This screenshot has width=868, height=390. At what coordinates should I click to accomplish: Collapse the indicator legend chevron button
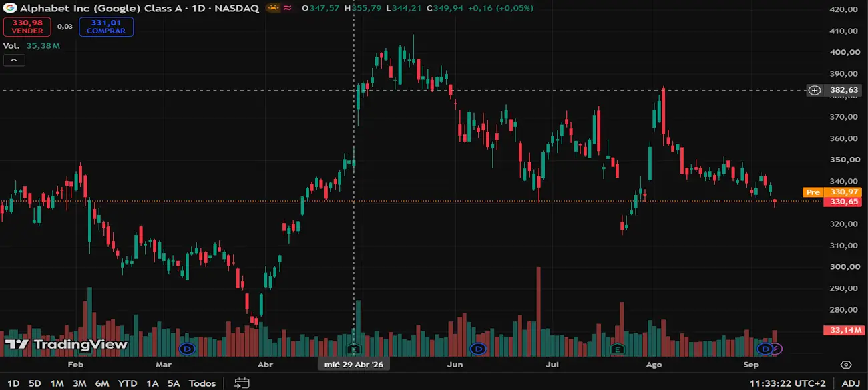(14, 60)
